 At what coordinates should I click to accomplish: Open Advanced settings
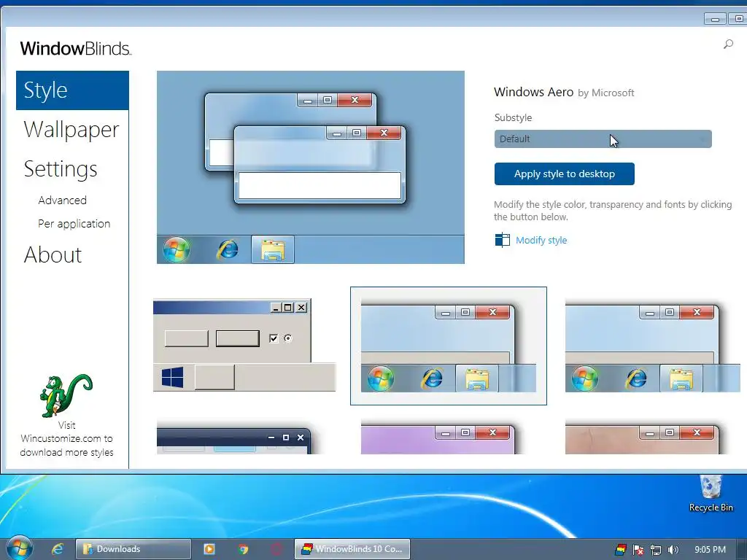(63, 200)
